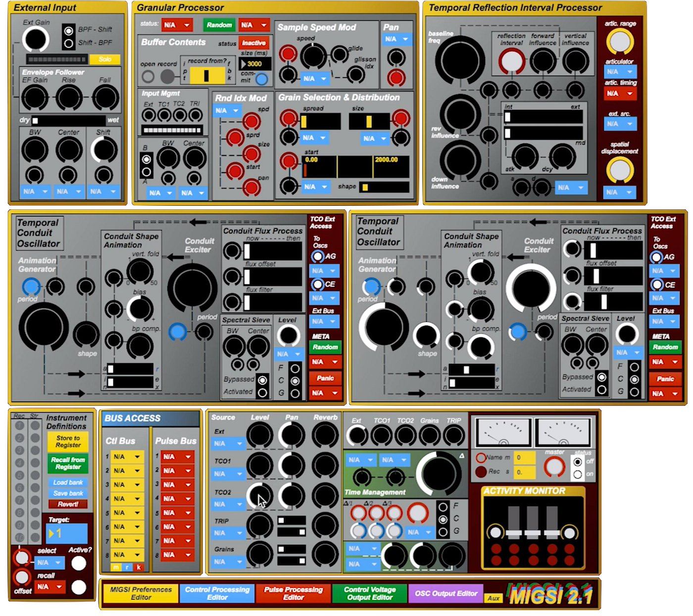Click the EF Gain knob in Envelope Follower

35,96
